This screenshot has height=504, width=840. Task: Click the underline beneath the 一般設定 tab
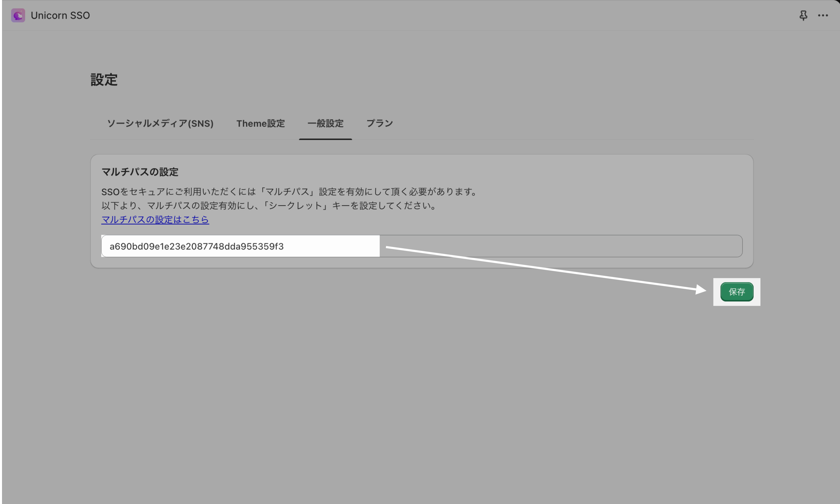pyautogui.click(x=325, y=139)
